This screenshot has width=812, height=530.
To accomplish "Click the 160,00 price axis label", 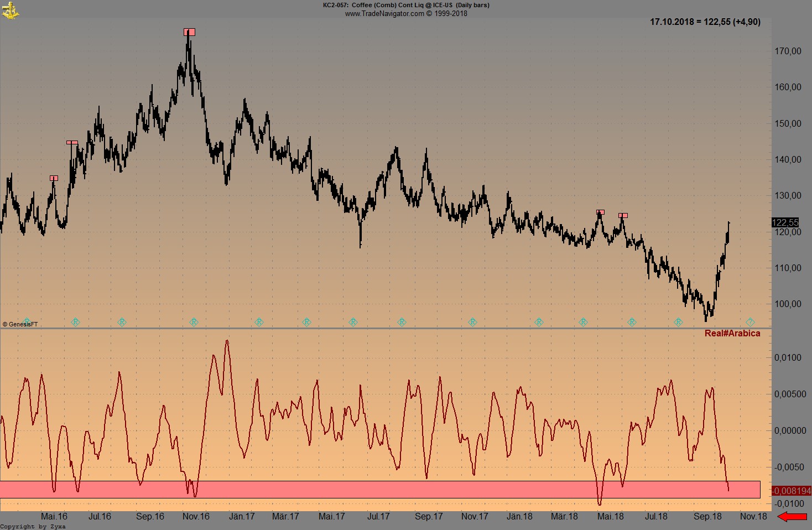I will [788, 87].
